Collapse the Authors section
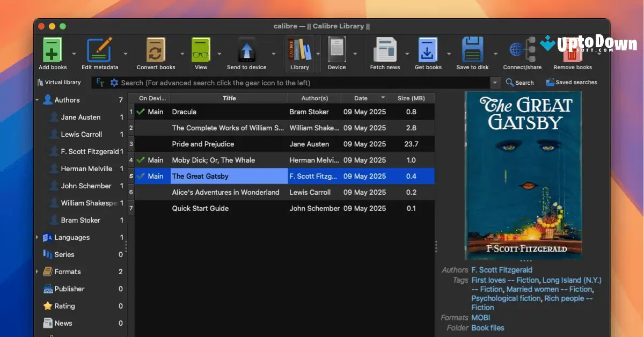644x337 pixels. click(x=37, y=100)
